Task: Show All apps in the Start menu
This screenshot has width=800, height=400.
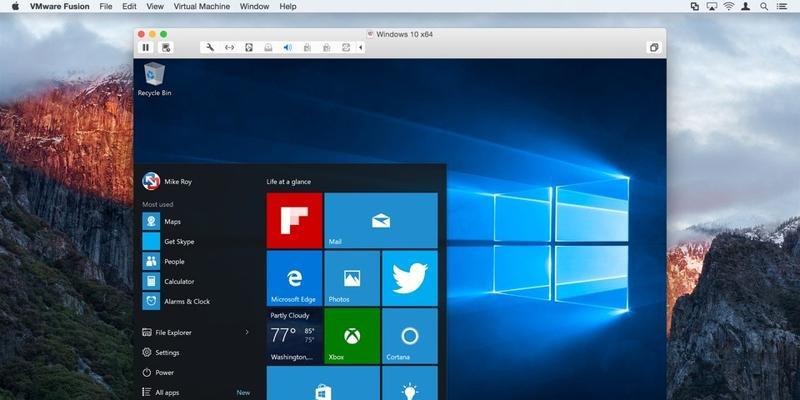Action: 161,392
